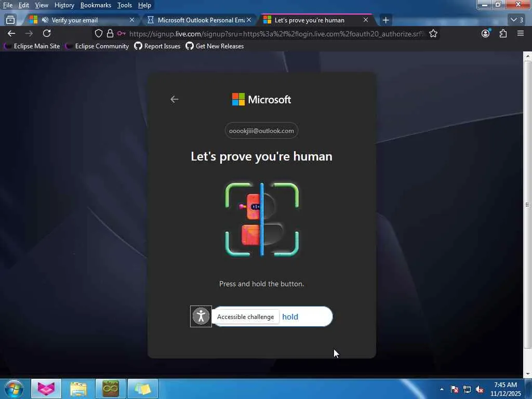The width and height of the screenshot is (532, 399).
Task: Open the pink fox taskbar app
Action: 46,389
